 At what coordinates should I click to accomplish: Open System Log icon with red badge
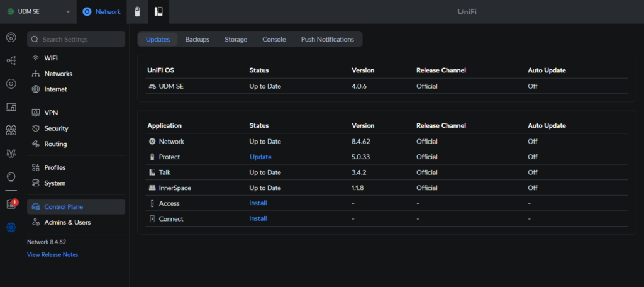11,204
